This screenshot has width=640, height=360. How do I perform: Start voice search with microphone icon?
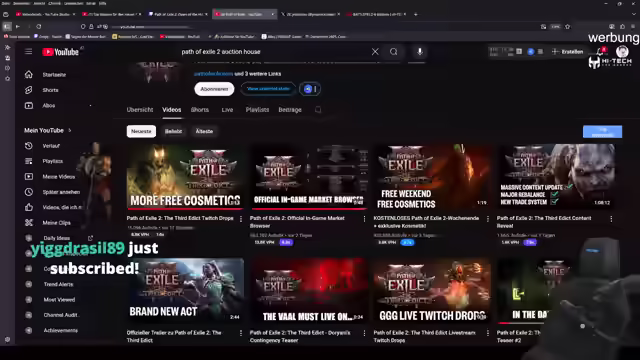pyautogui.click(x=420, y=52)
